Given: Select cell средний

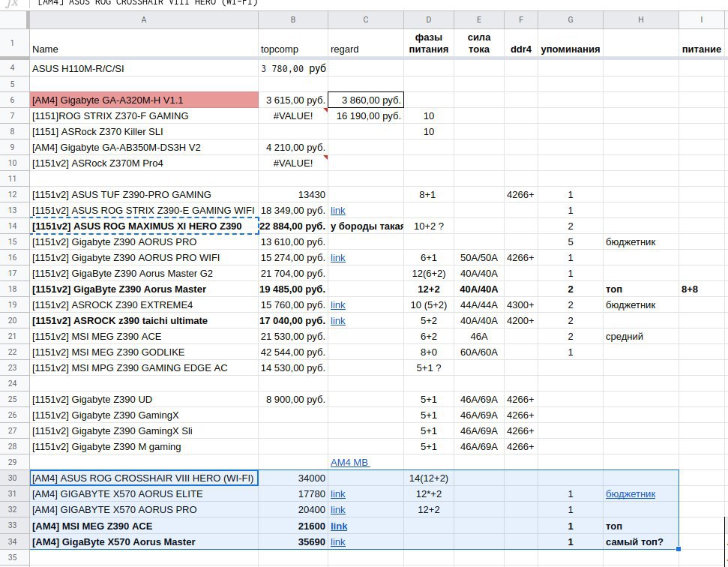Looking at the screenshot, I should tap(641, 337).
